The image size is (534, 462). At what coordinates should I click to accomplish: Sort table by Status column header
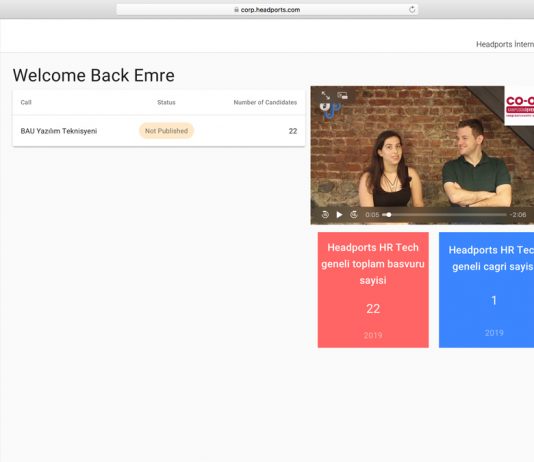166,102
